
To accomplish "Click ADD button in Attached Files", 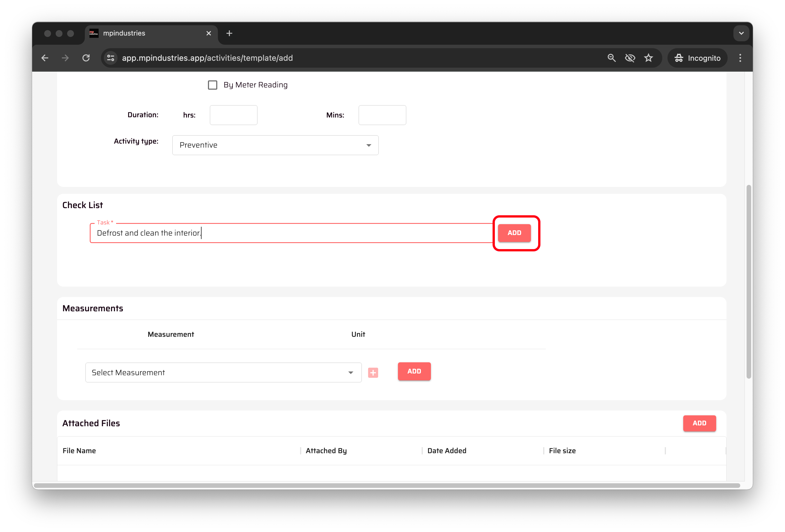I will click(x=699, y=423).
